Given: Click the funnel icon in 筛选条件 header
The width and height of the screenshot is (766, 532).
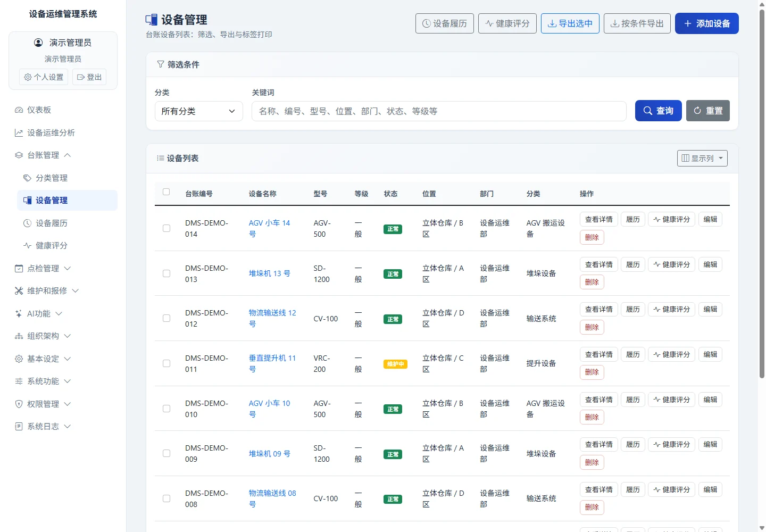Looking at the screenshot, I should pos(161,64).
